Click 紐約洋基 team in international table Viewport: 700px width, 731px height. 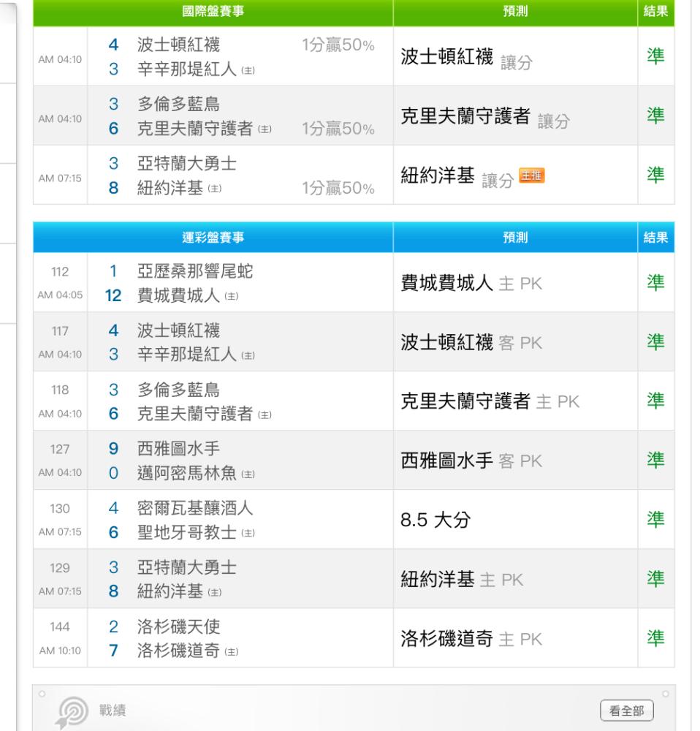coord(170,188)
